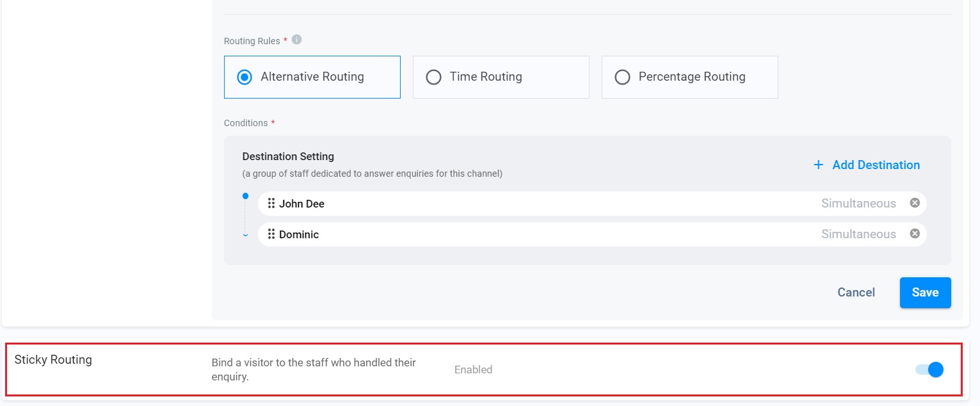Open Simultaneous setting for Dominic

click(858, 234)
